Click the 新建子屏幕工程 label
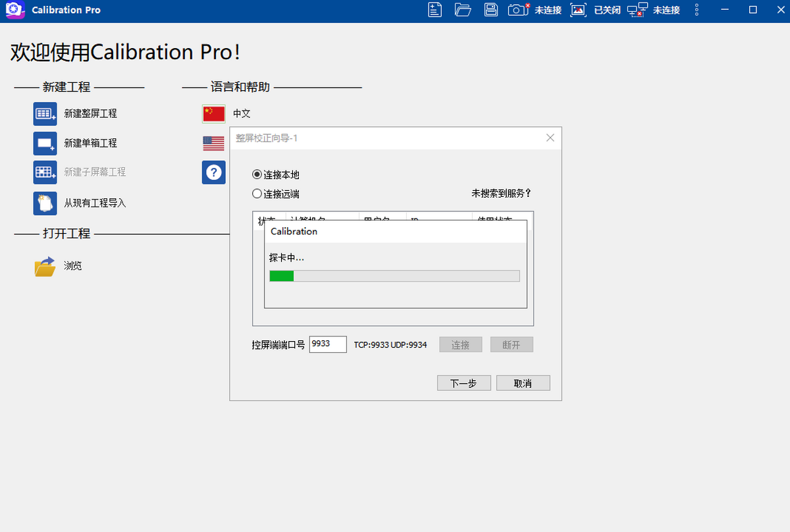Image resolution: width=790 pixels, height=532 pixels. (95, 172)
